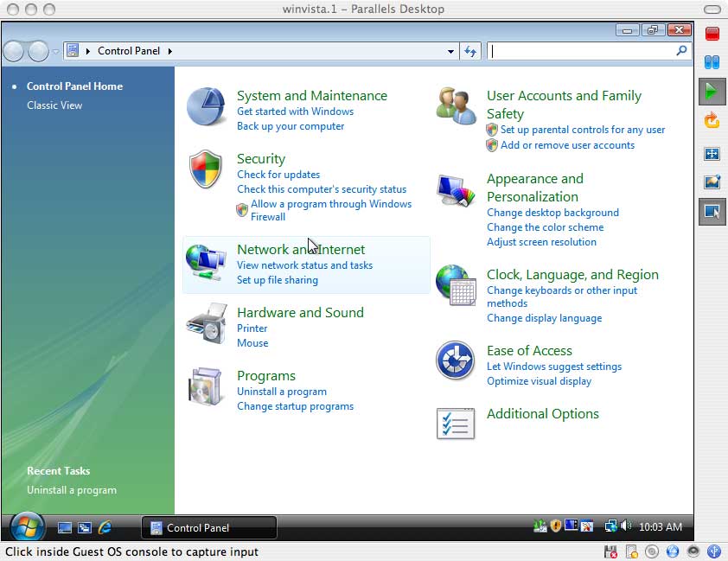
Task: Click in the Control Panel search box
Action: [583, 51]
